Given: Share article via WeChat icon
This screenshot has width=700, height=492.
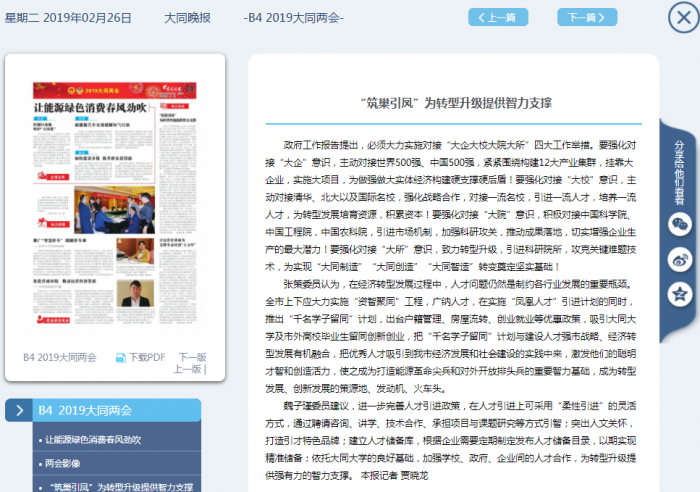Looking at the screenshot, I should (680, 222).
